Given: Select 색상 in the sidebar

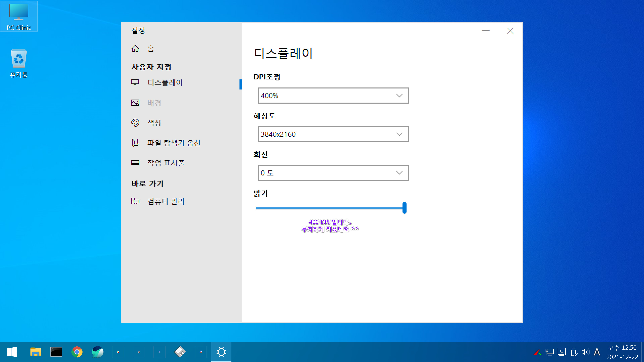Looking at the screenshot, I should [x=154, y=123].
